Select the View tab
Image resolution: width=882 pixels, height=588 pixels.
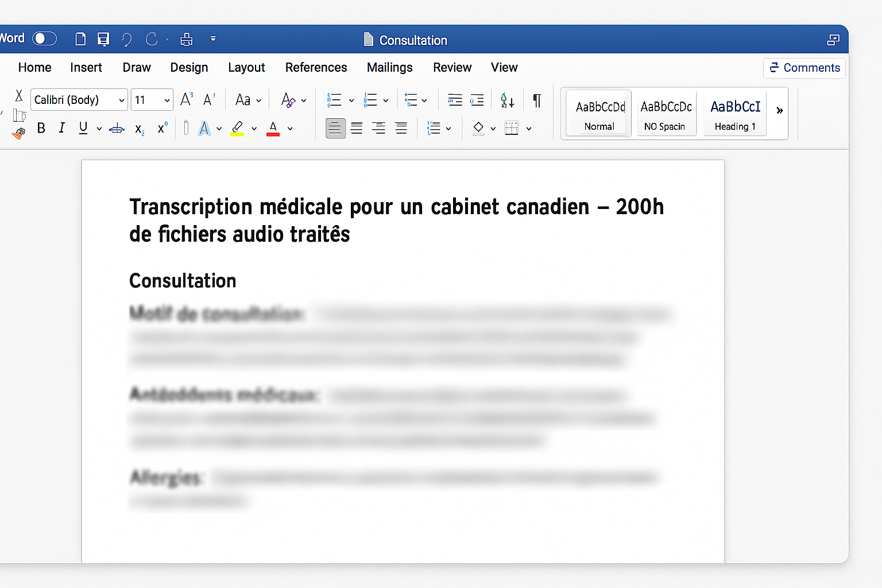(504, 68)
